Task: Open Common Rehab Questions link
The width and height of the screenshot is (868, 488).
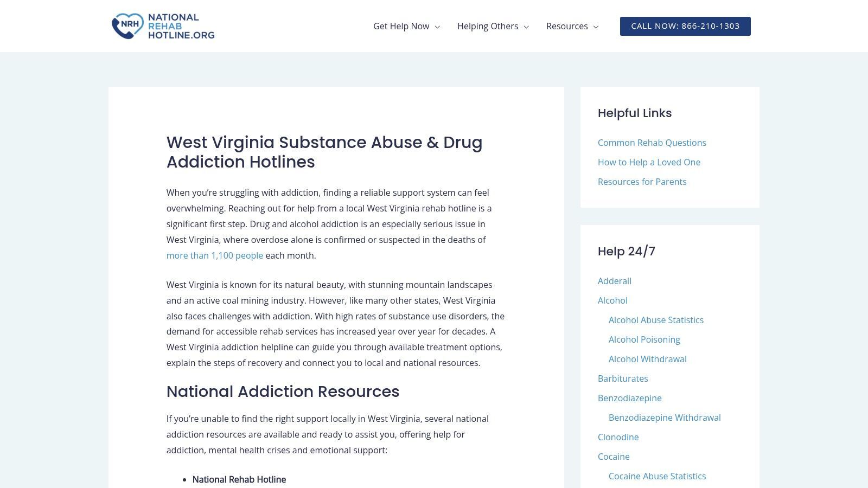Action: [x=652, y=143]
